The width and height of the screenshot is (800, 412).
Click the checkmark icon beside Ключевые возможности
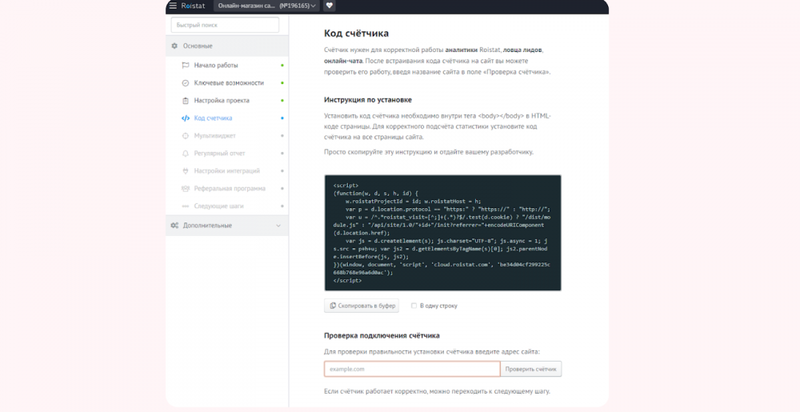(185, 83)
